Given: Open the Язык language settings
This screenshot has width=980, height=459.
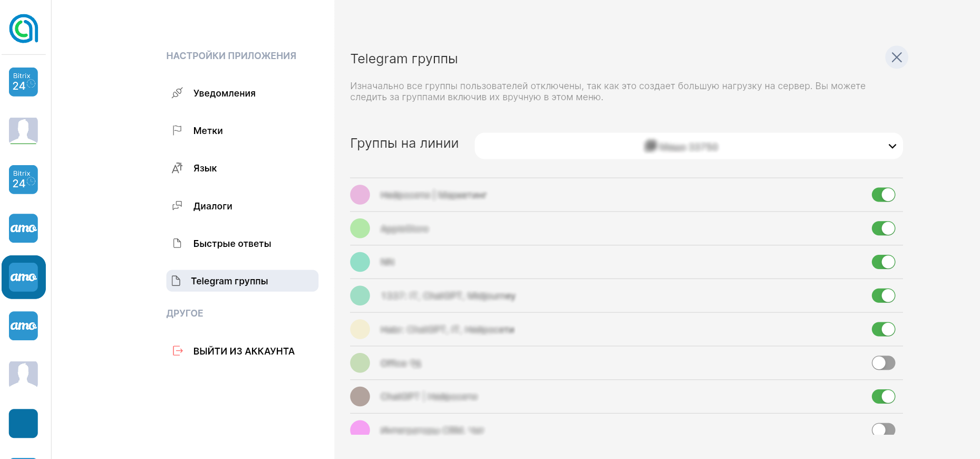Looking at the screenshot, I should coord(205,168).
